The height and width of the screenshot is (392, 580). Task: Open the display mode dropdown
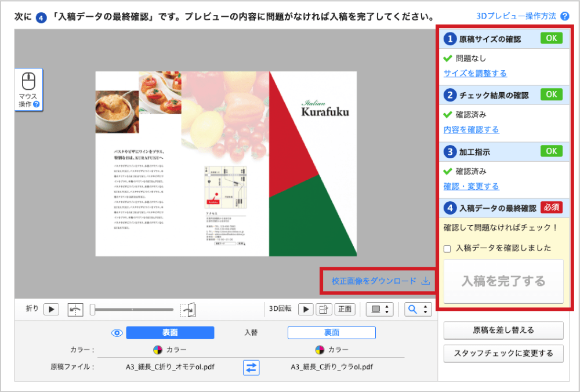(380, 309)
